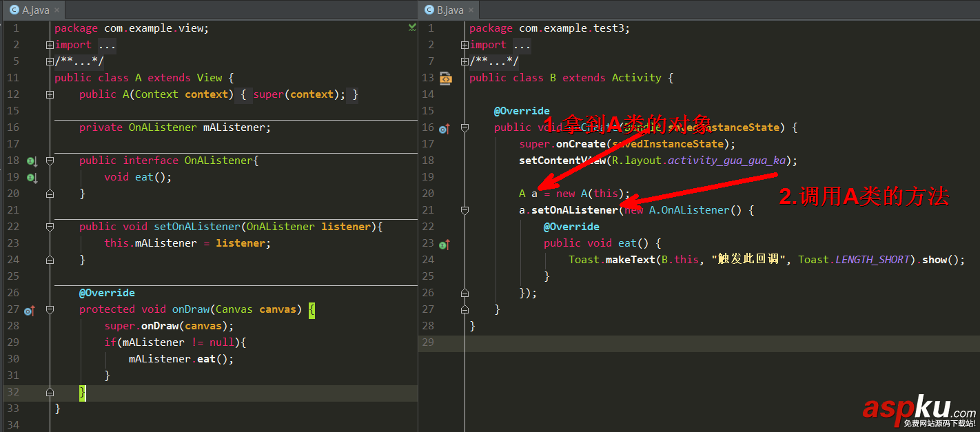Screen dimensions: 980x432
Task: Click 'private OnAListener mAListener;' declaration
Action: click(x=175, y=127)
